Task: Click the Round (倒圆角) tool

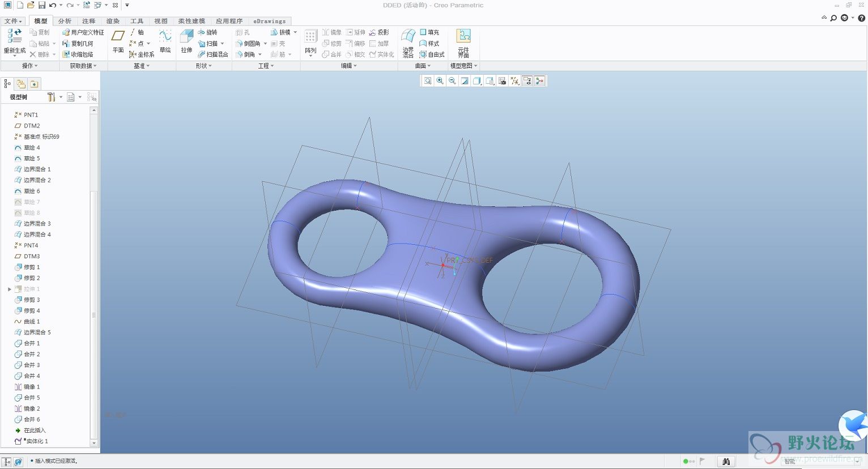Action: (248, 44)
